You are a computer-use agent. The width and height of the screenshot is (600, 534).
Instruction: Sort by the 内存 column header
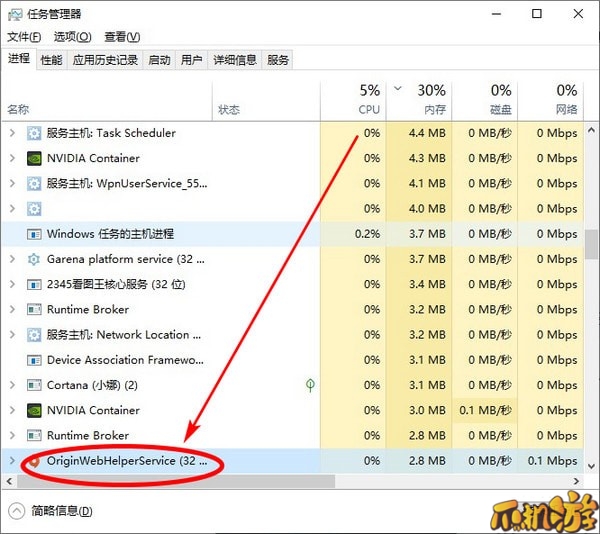419,101
